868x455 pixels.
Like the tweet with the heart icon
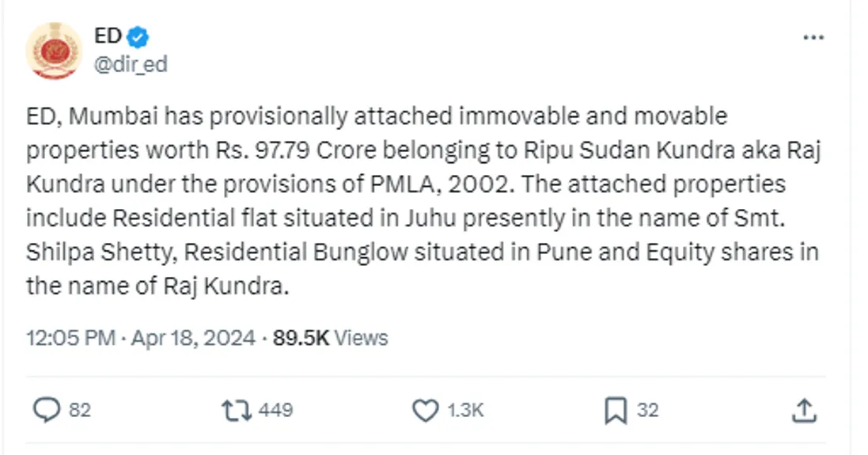coord(426,410)
